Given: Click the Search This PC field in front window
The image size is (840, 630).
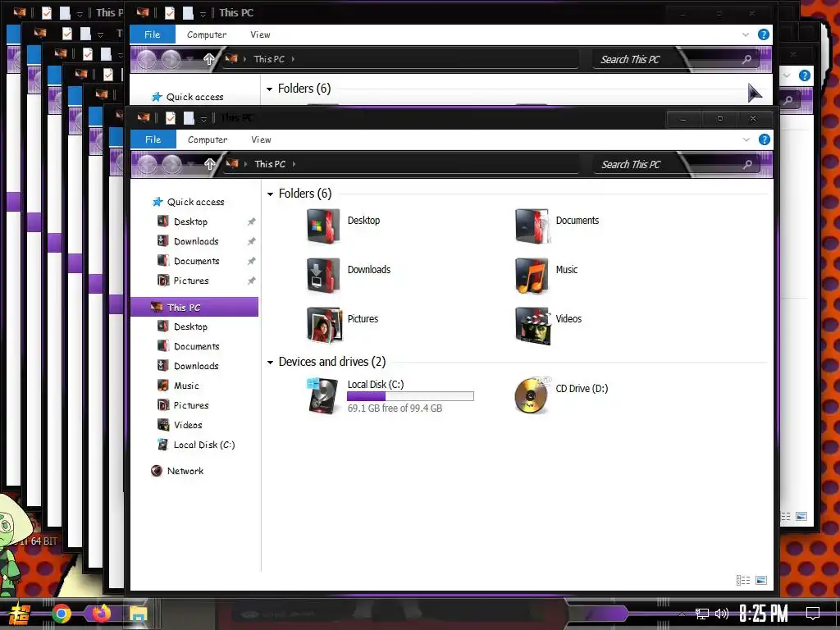Looking at the screenshot, I should coord(677,164).
